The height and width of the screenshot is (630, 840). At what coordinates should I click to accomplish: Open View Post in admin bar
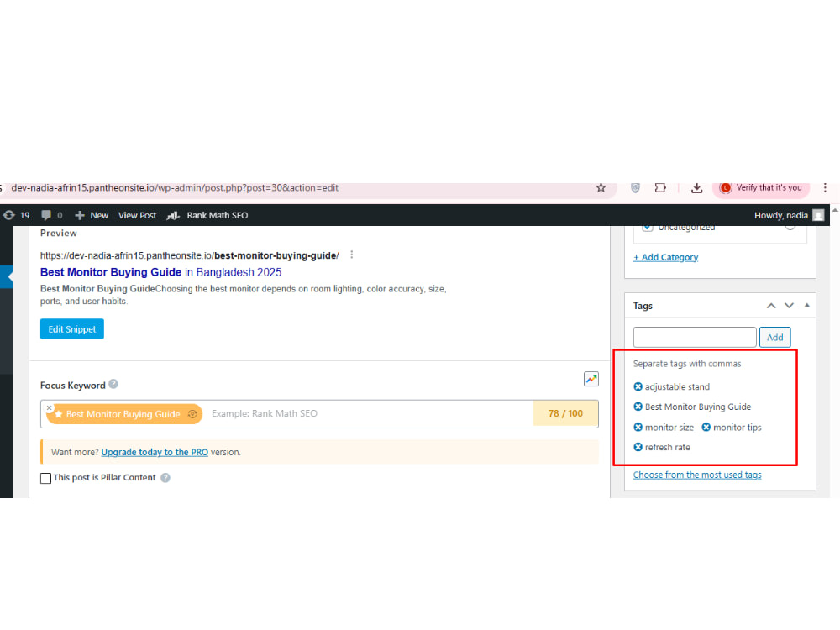137,215
